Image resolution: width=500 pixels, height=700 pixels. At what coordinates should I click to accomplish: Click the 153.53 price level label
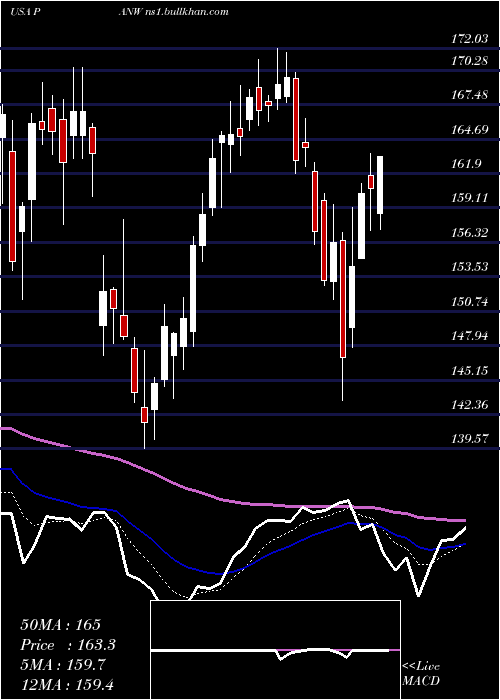point(470,267)
